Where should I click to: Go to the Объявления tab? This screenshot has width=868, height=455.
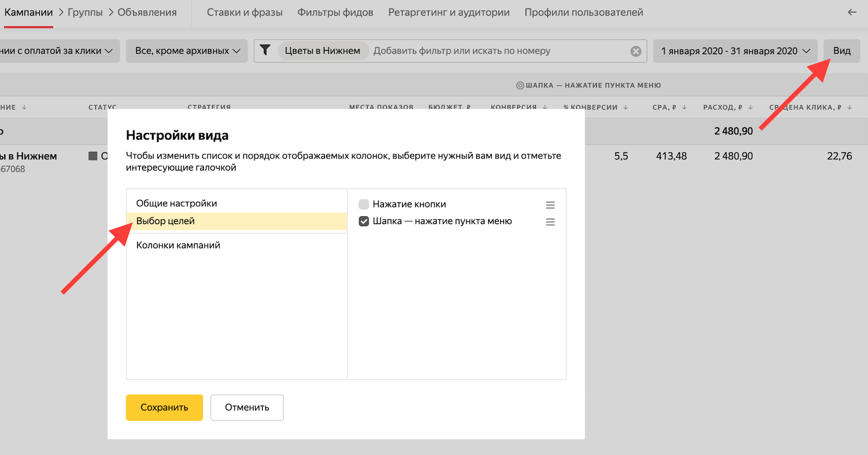(147, 12)
